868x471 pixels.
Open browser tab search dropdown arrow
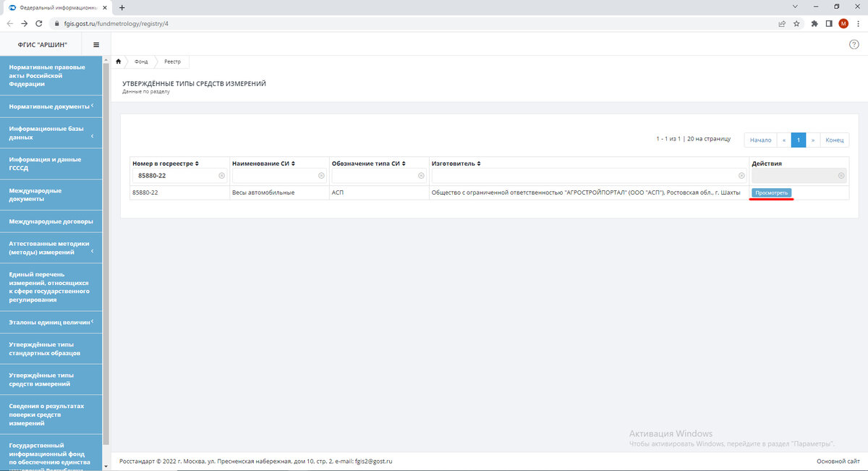point(795,7)
